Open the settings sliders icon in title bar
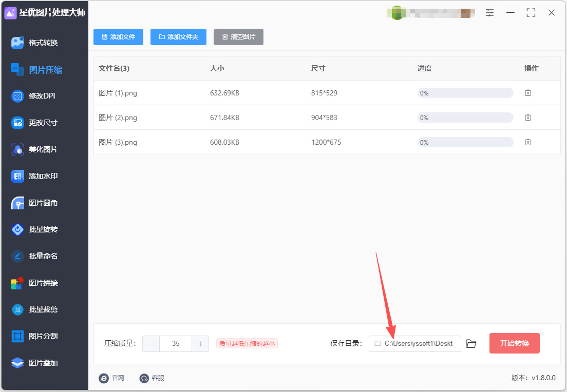567x392 pixels. (x=489, y=13)
